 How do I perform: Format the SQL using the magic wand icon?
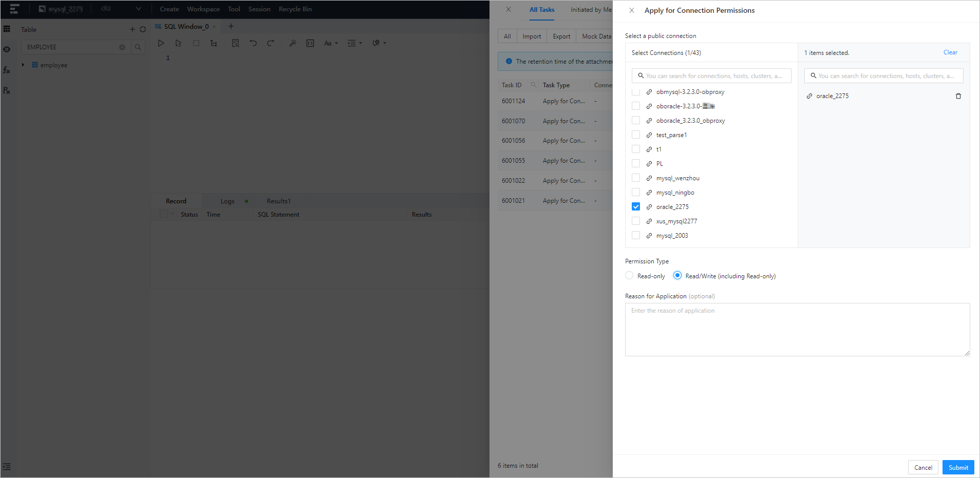pos(293,43)
